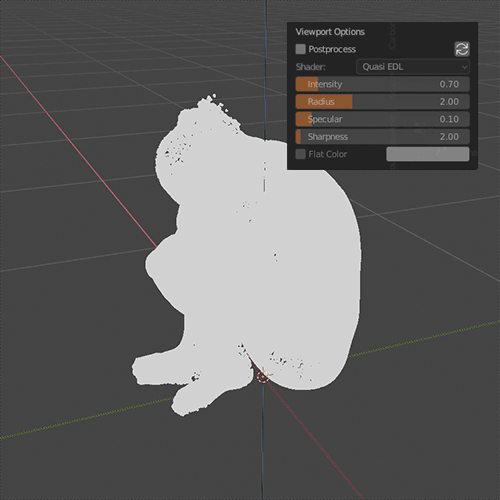Image resolution: width=500 pixels, height=500 pixels.
Task: Click the Specular value 0.10
Action: 449,119
